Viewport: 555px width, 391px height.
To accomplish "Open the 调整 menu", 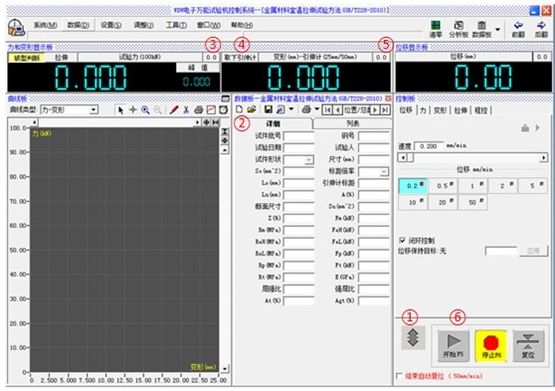I will click(x=144, y=25).
